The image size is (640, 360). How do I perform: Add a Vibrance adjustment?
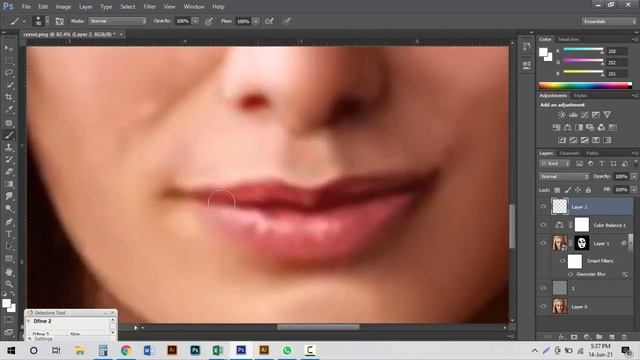pos(607,115)
